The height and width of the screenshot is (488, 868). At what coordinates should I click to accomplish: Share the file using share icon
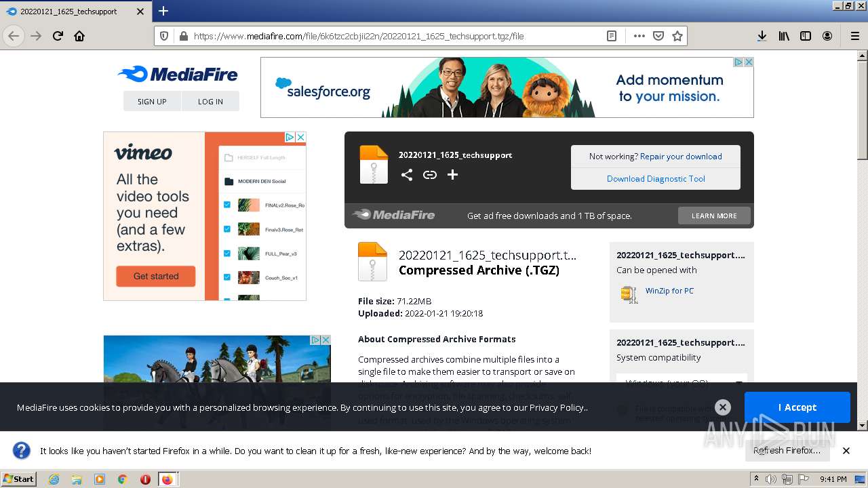[406, 175]
